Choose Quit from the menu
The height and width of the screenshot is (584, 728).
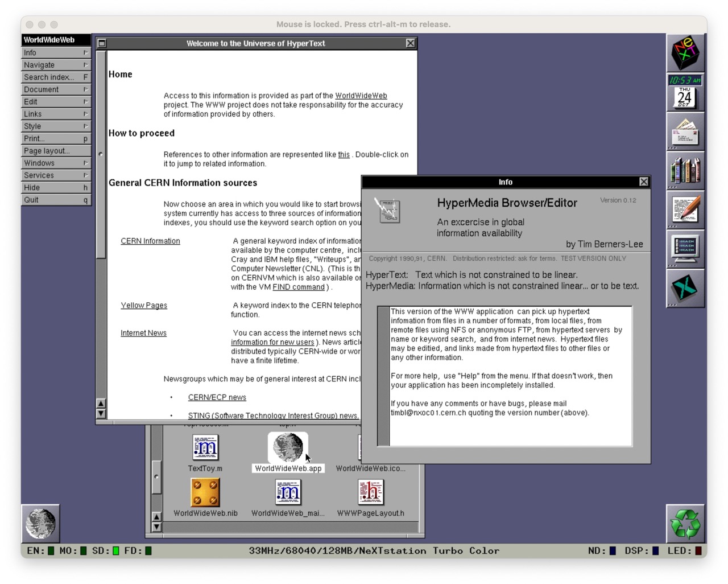tap(56, 200)
